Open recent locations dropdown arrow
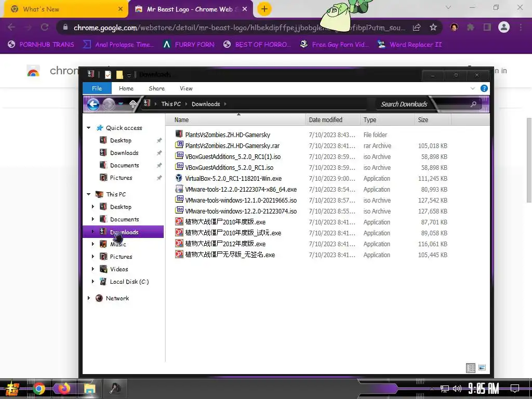The image size is (532, 399). 121,104
